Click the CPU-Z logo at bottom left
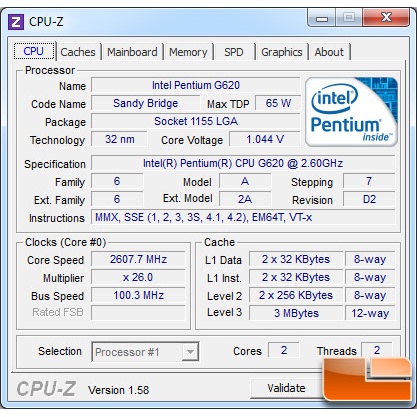417x417 pixels. coord(47,389)
